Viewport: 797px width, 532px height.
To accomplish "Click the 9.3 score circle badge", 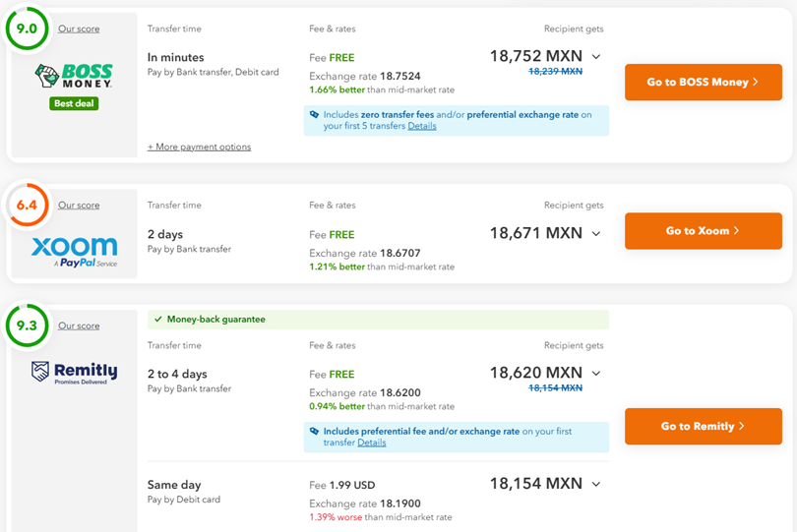I will click(27, 325).
